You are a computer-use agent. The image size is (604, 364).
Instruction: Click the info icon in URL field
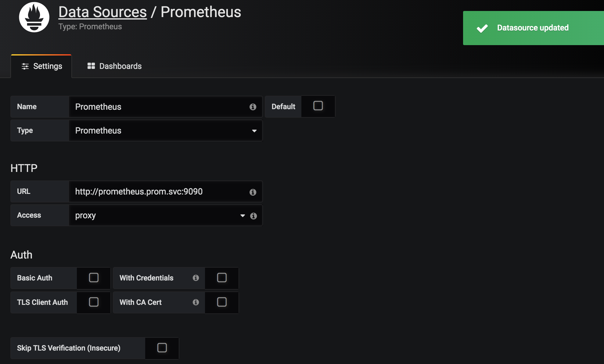253,192
